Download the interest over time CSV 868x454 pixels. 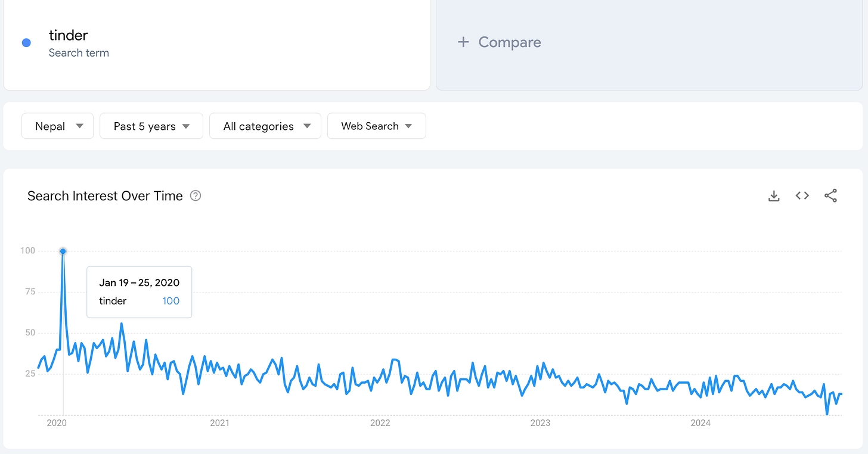pos(774,196)
